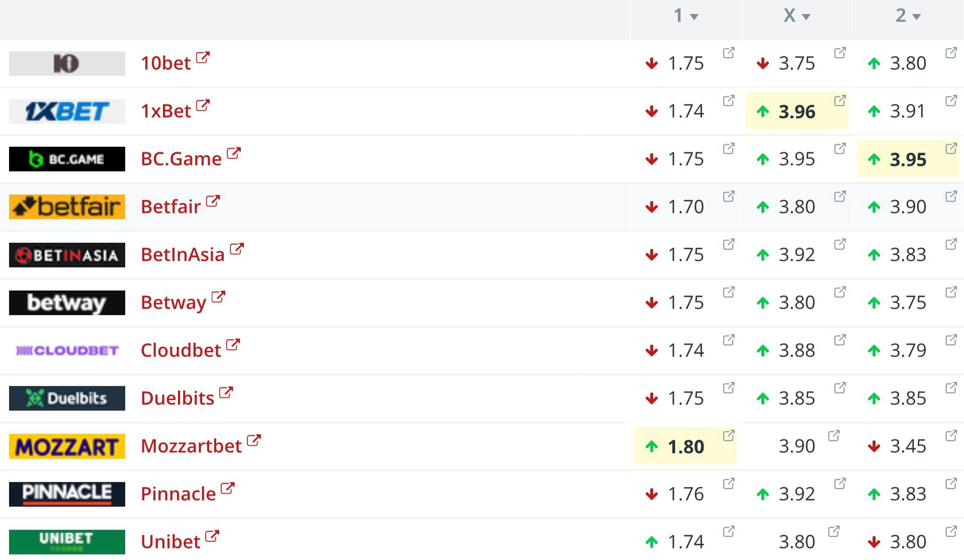Screen dimensions: 964x560
Task: Click Pinnacle draw odds 3.92
Action: (797, 494)
